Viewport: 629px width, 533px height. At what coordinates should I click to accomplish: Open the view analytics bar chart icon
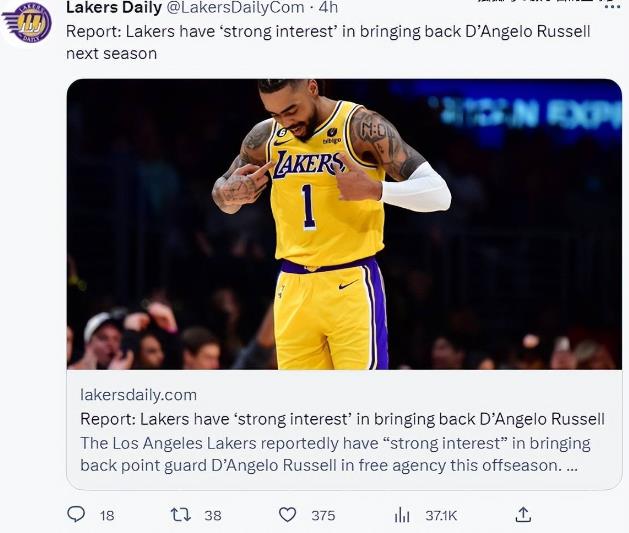402,515
